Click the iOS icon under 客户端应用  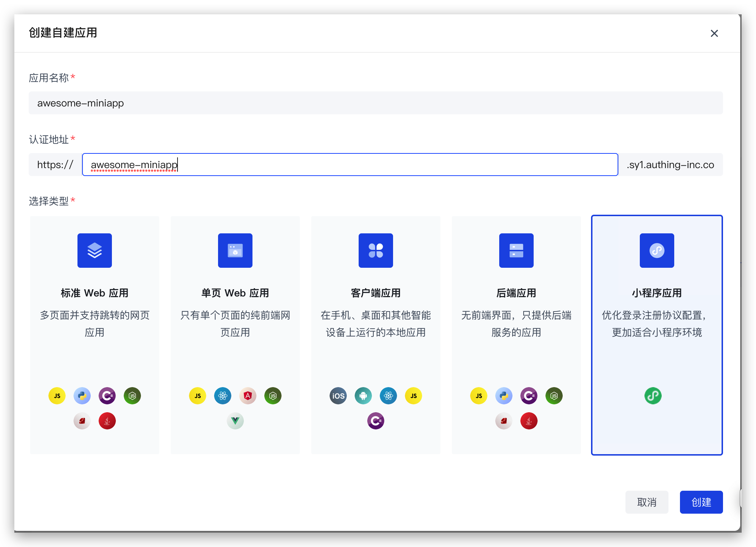coord(338,396)
